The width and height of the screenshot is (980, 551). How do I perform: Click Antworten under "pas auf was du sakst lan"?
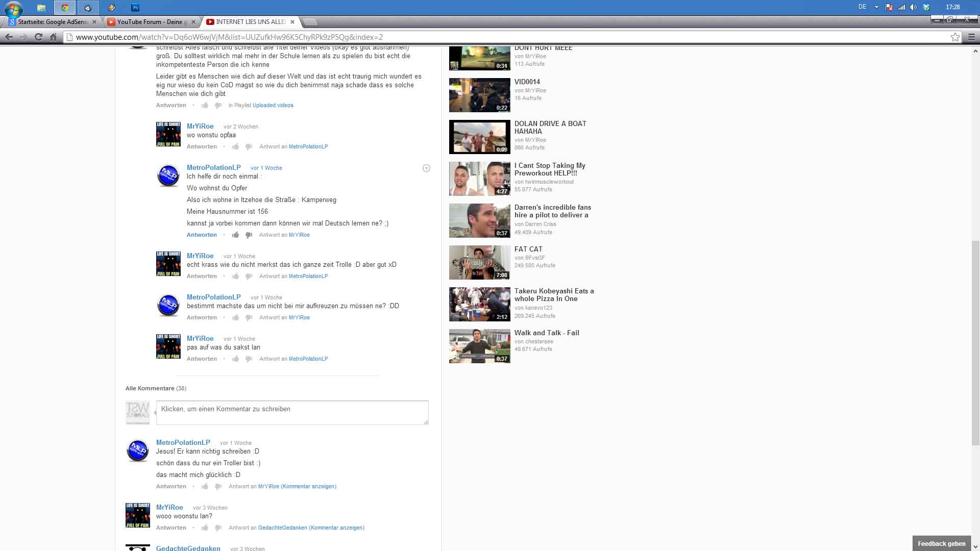202,359
